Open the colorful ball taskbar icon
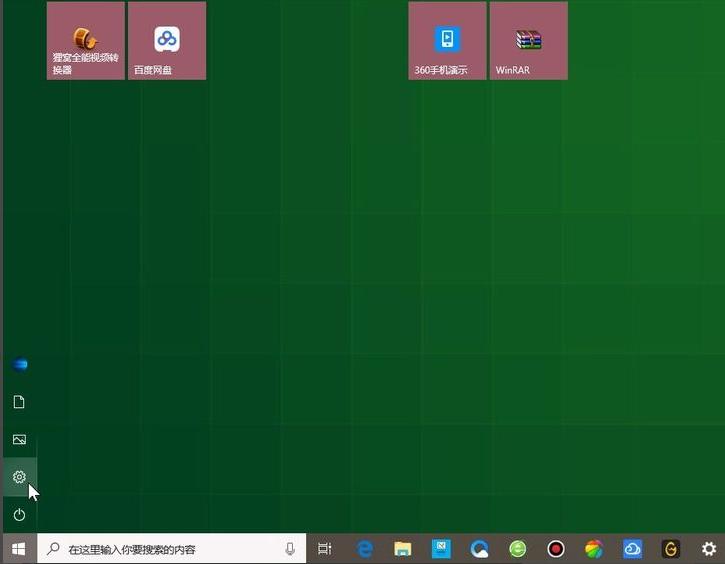The height and width of the screenshot is (564, 725). (594, 549)
